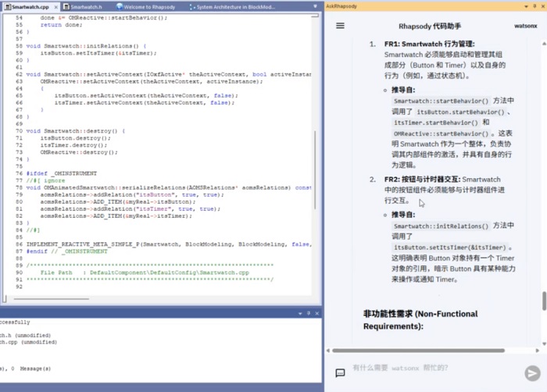Click itsButton.setItsTimer(&itsTimer) snippet in chat
The width and height of the screenshot is (547, 392).
click(449, 248)
